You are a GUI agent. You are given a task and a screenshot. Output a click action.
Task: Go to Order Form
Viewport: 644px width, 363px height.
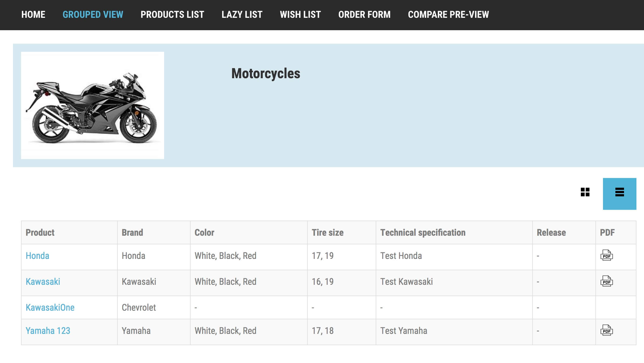(364, 15)
